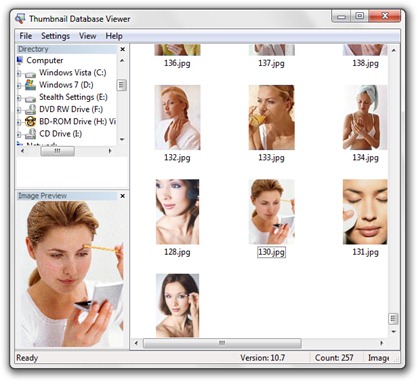This screenshot has width=418, height=381.
Task: Open the File menu
Action: pyautogui.click(x=26, y=36)
